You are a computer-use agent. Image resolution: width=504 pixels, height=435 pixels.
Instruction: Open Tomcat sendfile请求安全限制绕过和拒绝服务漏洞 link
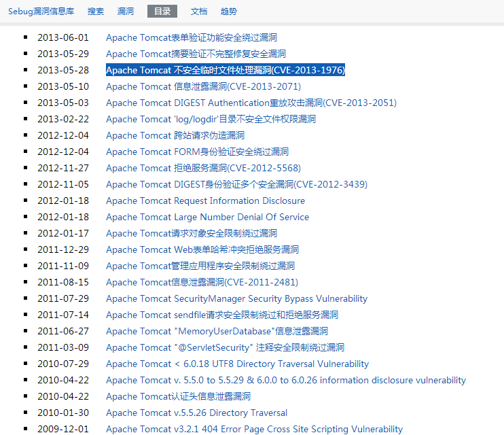[x=222, y=315]
